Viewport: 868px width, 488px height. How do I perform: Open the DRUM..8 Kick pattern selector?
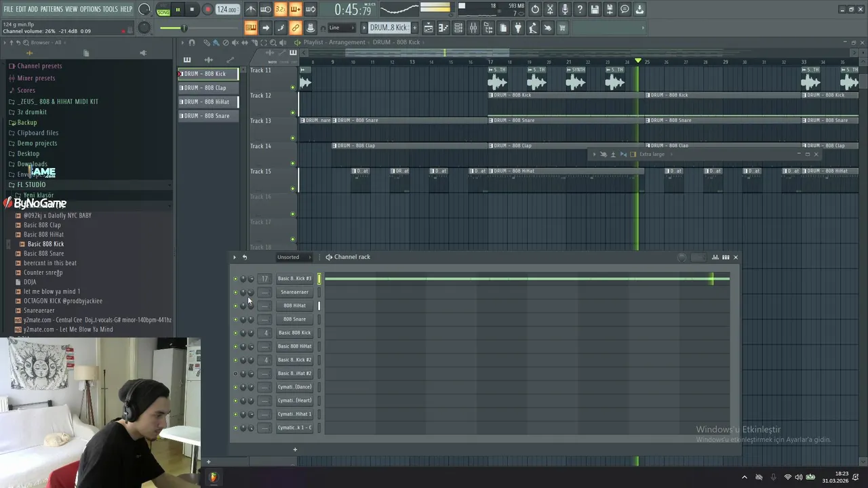coord(389,28)
